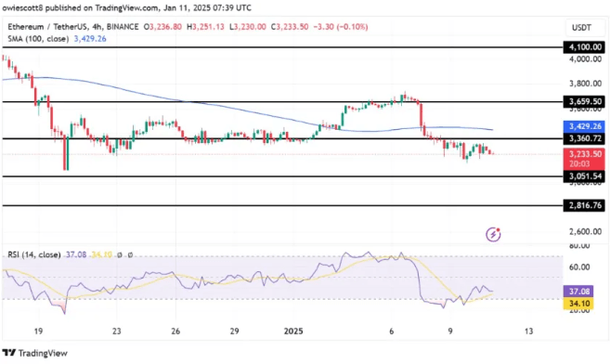Click the yellow 34.10 RSI average label
Viewport: 610px width, 364px height.
click(578, 304)
